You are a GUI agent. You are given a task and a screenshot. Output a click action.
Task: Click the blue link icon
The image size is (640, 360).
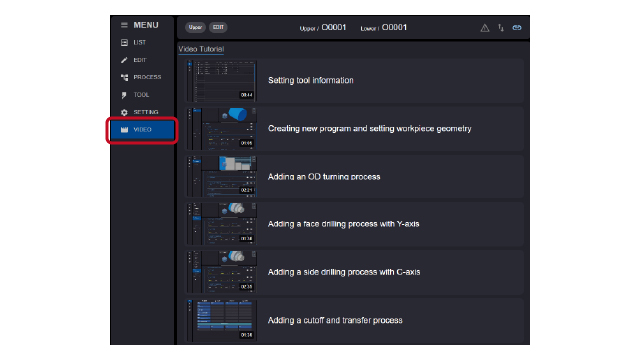pos(517,28)
